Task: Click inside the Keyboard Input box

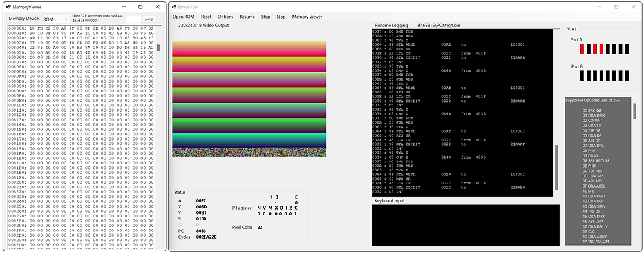Action: coord(466,225)
